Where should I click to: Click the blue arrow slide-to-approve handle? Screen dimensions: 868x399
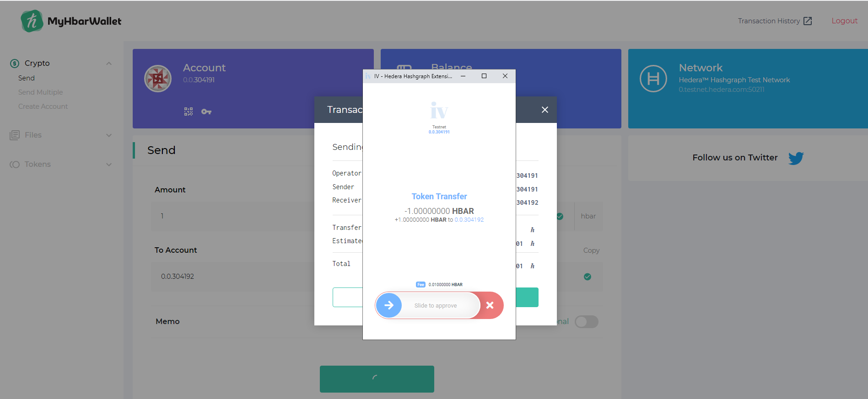click(x=389, y=305)
